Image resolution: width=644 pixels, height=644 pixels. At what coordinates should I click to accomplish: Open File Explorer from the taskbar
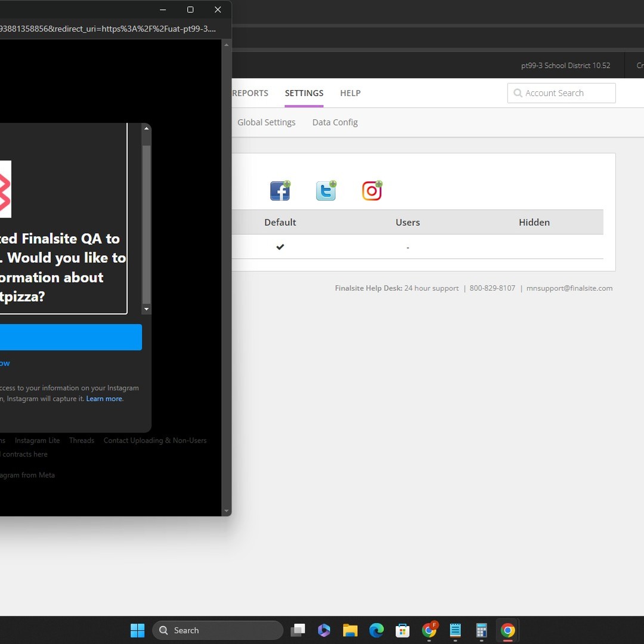[351, 630]
